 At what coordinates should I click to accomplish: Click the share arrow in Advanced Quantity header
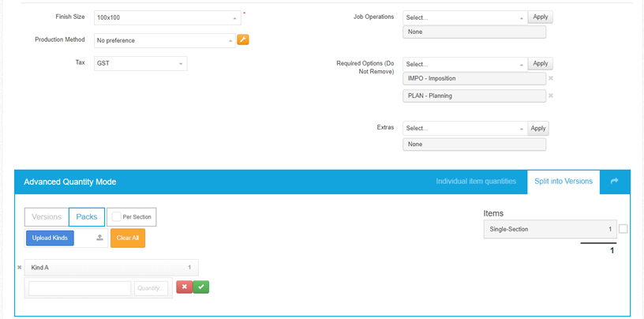point(615,181)
